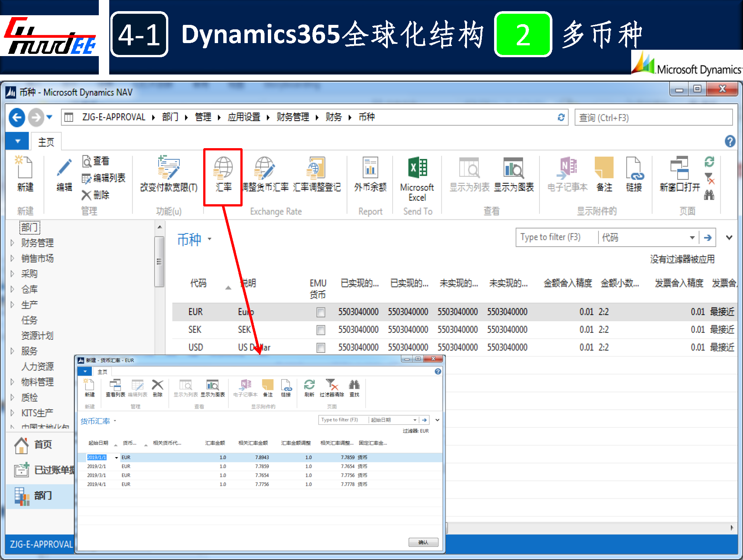Screen dimensions: 743x560
Task: Open the 币种 title dropdown arrow
Action: click(x=210, y=239)
